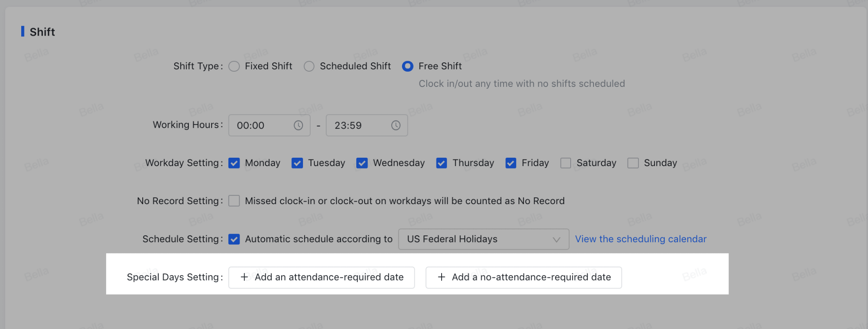Open the end time clock picker icon
The image size is (868, 329).
click(x=396, y=125)
